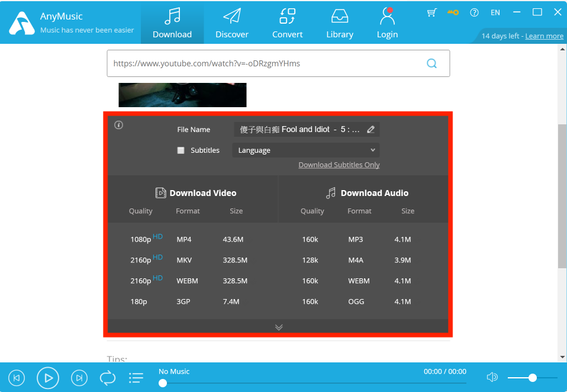Open the Language dropdown
567x392 pixels.
306,150
